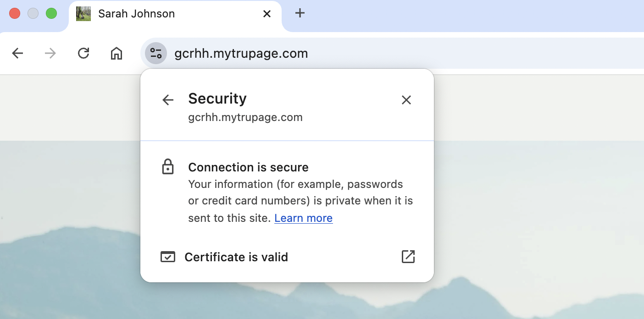The width and height of the screenshot is (644, 319).
Task: Click the Sarah Johnson tab favicon
Action: 83,13
